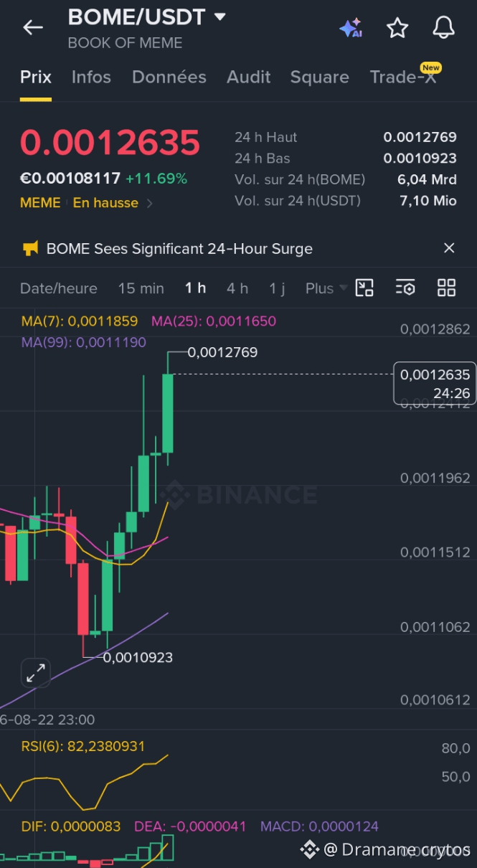Click the 0,0012862 price axis label
Viewport: 477px width, 868px height.
[435, 329]
